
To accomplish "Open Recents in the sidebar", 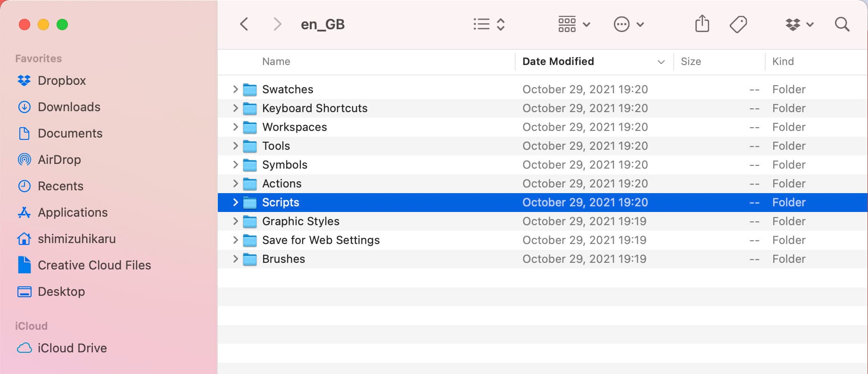I will pos(50,186).
